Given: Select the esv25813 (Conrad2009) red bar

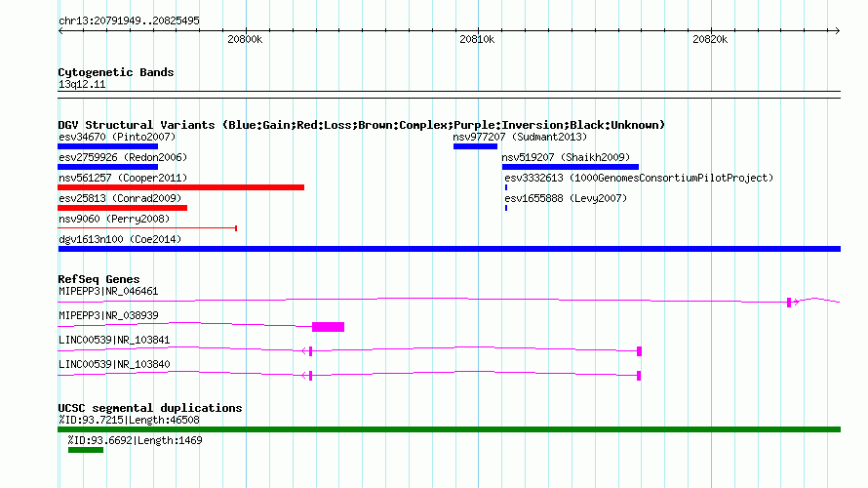Looking at the screenshot, I should click(122, 208).
